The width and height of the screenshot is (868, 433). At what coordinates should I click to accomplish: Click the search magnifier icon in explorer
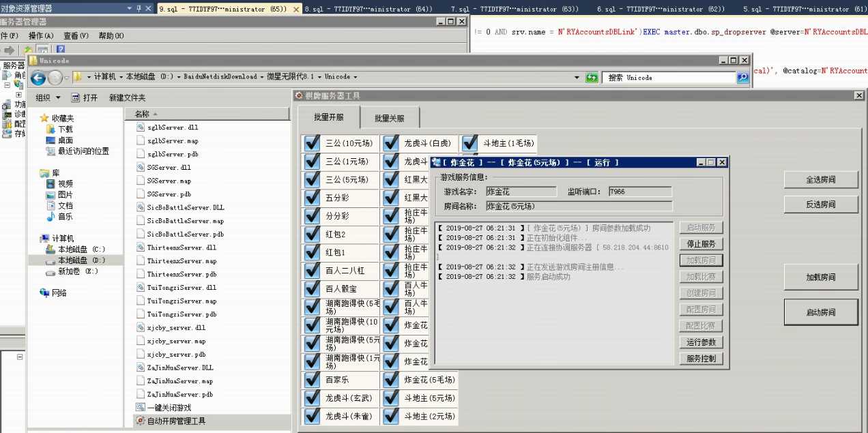742,78
